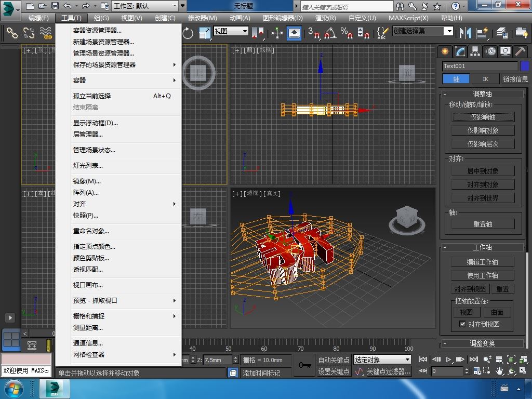
Task: Click the 设置关键点 button
Action: pos(334,371)
